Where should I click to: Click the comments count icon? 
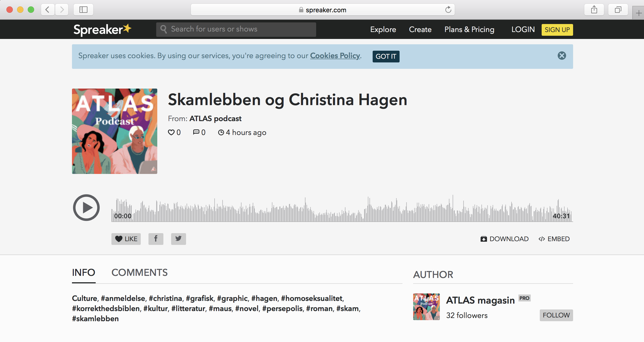[196, 132]
